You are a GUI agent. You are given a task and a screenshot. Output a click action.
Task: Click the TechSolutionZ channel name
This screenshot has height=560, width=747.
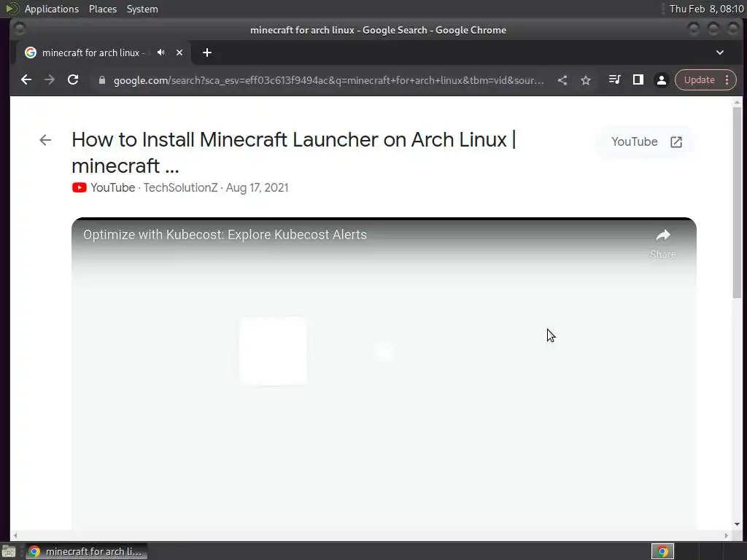(x=181, y=187)
